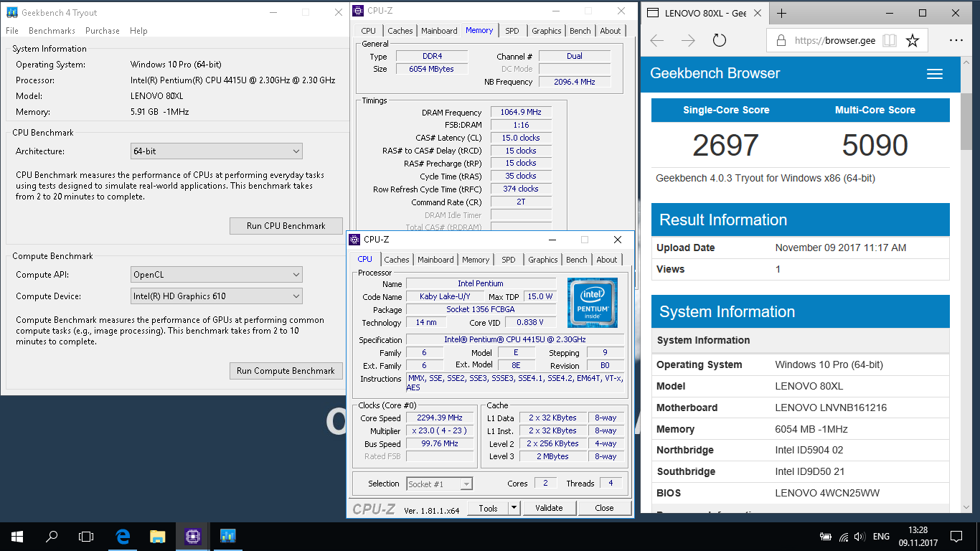Viewport: 980px width, 551px height.
Task: Click the CPU-Z Close button
Action: 604,508
